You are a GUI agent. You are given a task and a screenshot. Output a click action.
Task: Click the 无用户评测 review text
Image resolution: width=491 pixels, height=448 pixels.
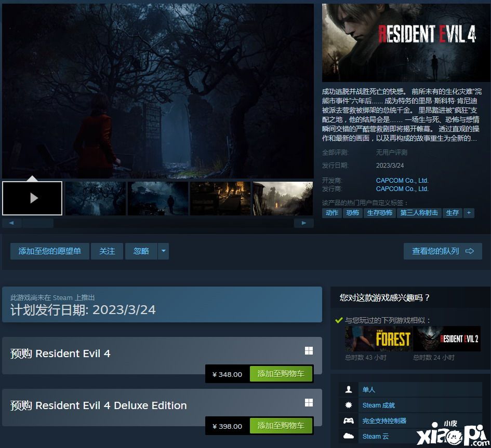[x=391, y=153]
